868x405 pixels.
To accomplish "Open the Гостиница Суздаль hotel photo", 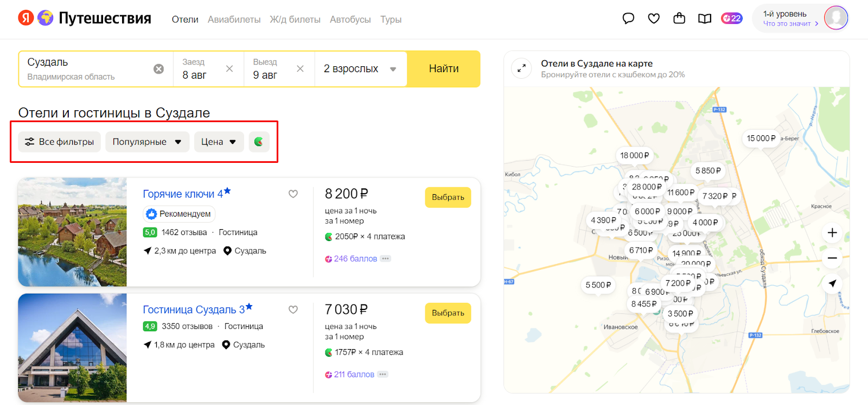I will pyautogui.click(x=72, y=347).
